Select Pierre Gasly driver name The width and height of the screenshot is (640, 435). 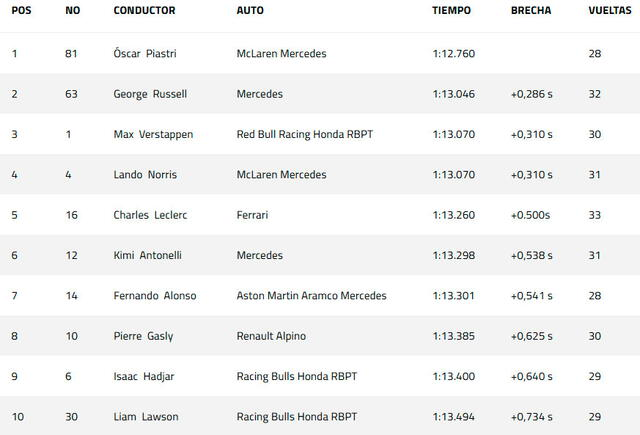[143, 336]
